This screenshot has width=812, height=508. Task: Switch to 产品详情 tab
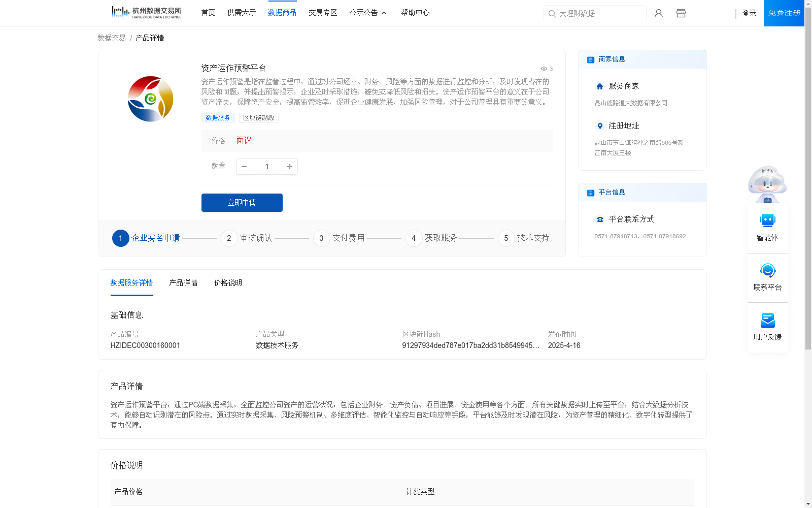pos(183,283)
